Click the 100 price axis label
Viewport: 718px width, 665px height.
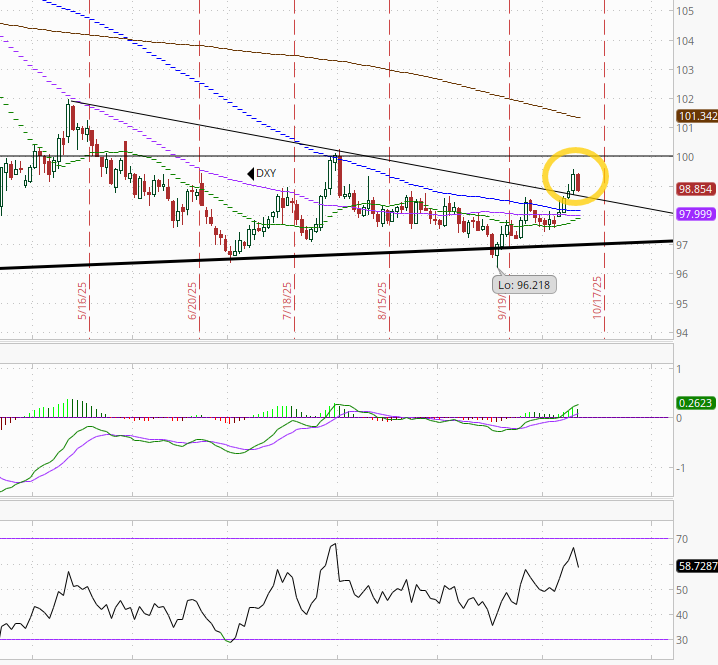685,157
